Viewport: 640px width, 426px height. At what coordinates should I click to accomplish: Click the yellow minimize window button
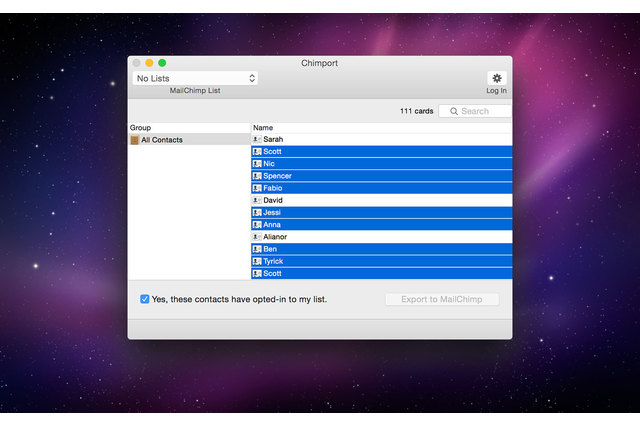coord(149,63)
